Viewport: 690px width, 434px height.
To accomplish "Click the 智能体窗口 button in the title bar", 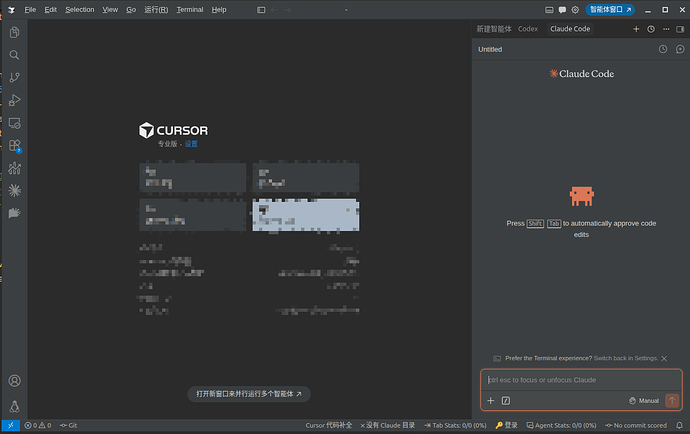I will tap(610, 10).
